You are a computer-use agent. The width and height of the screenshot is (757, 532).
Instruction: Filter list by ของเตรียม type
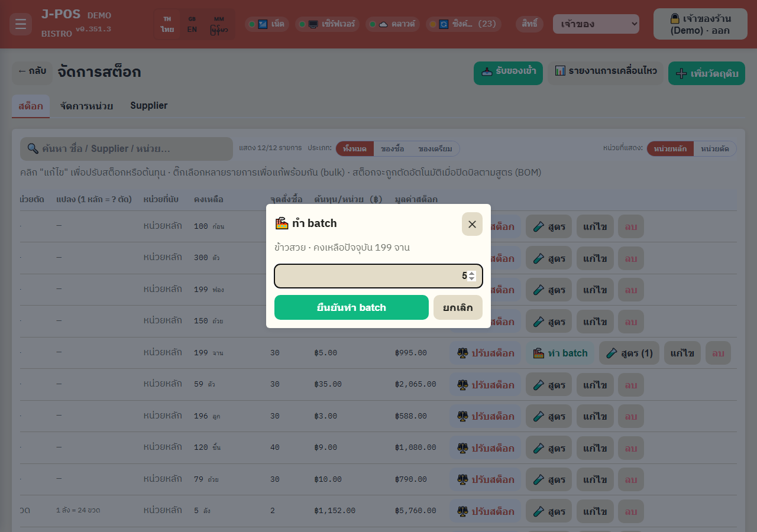click(x=435, y=148)
